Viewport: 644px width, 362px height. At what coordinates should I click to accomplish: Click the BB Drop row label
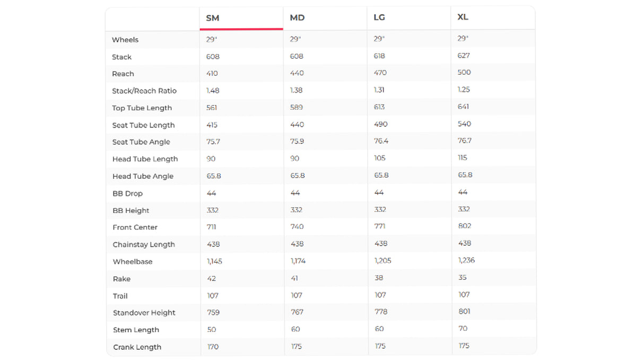pyautogui.click(x=127, y=193)
